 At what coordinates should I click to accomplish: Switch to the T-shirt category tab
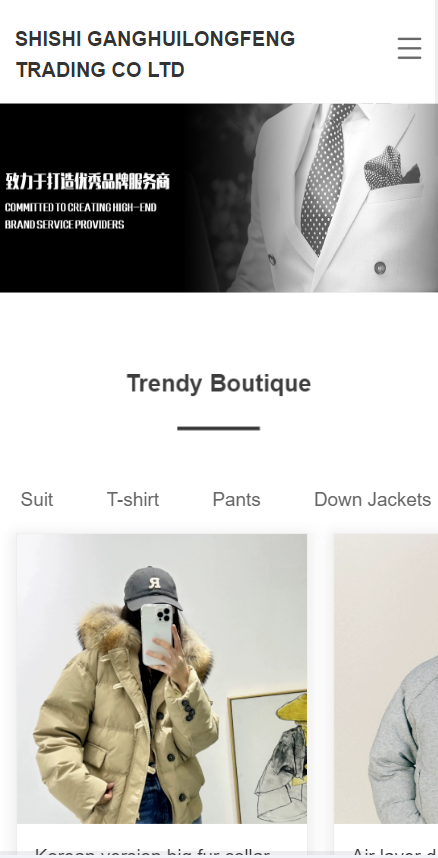point(132,500)
